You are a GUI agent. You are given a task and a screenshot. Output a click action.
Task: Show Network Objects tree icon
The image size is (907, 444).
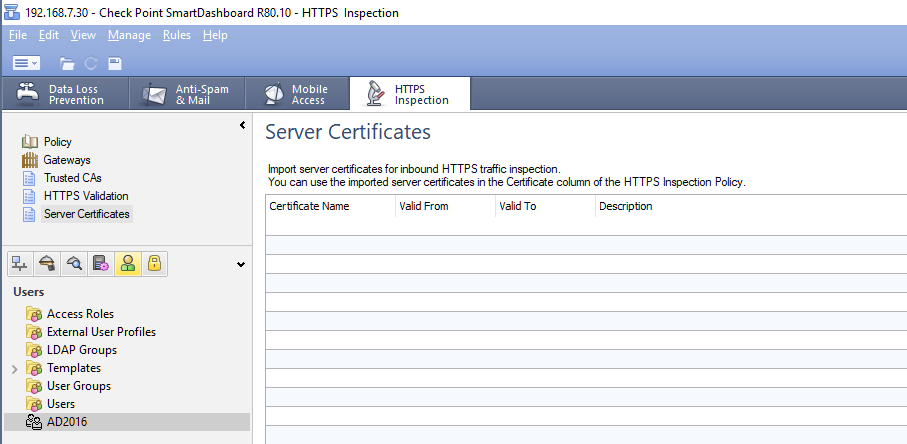pyautogui.click(x=20, y=264)
